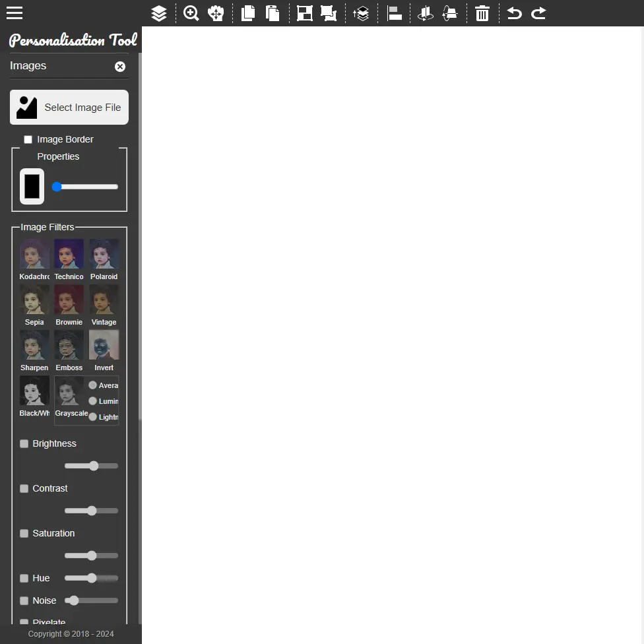Copy the selected object

pos(247,13)
